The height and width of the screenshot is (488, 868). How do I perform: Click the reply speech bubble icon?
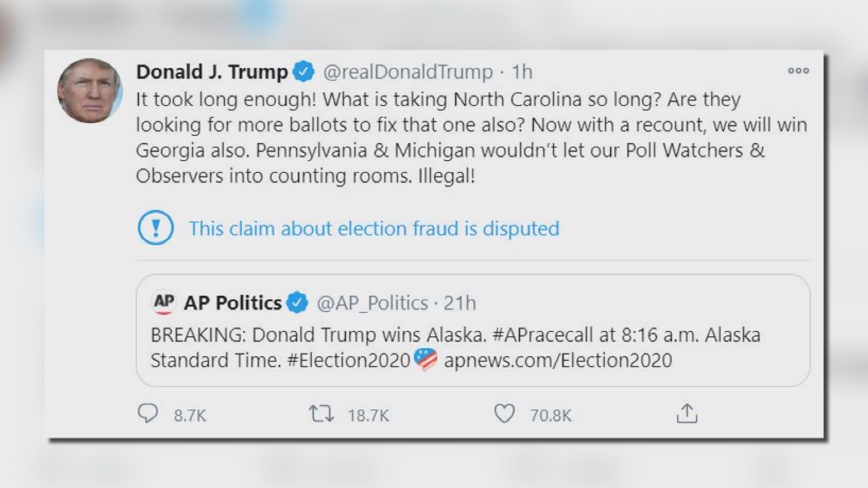(x=148, y=413)
